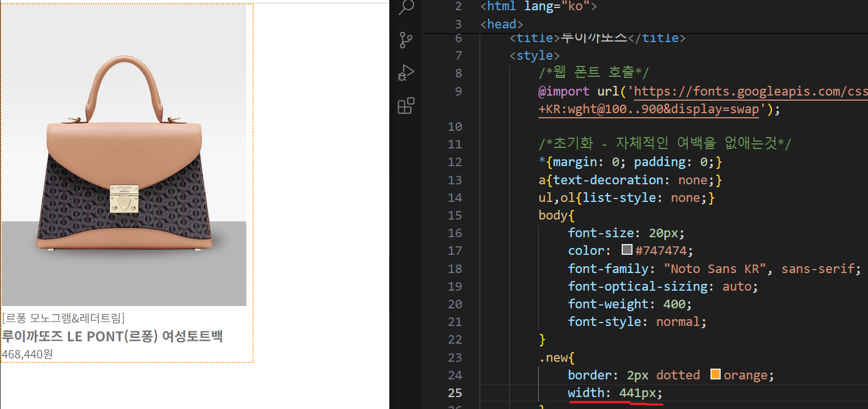
Task: Click line number 25 in the gutter
Action: click(455, 393)
